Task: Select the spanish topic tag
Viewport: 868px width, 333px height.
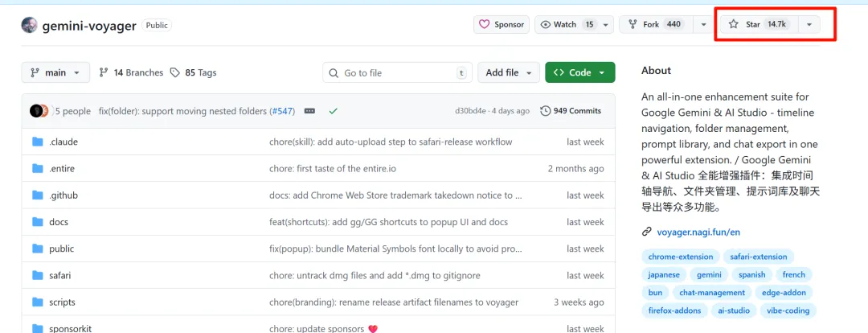Action: pyautogui.click(x=751, y=274)
